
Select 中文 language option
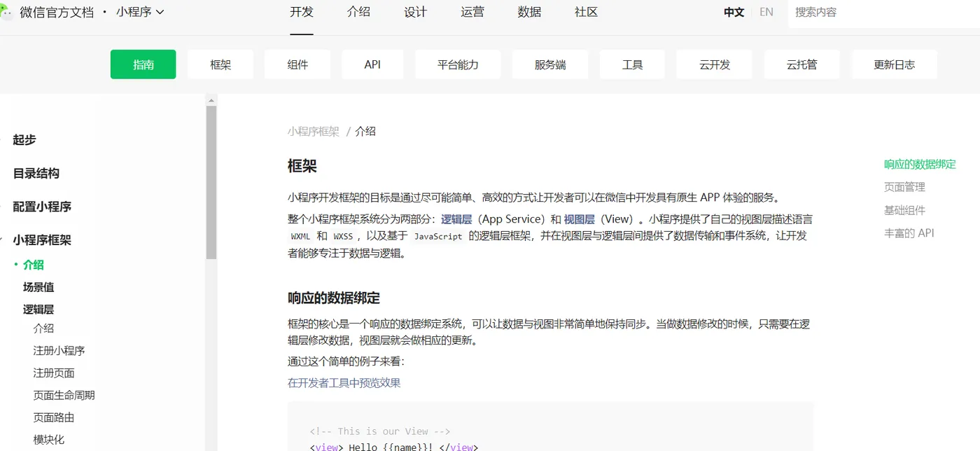click(734, 12)
